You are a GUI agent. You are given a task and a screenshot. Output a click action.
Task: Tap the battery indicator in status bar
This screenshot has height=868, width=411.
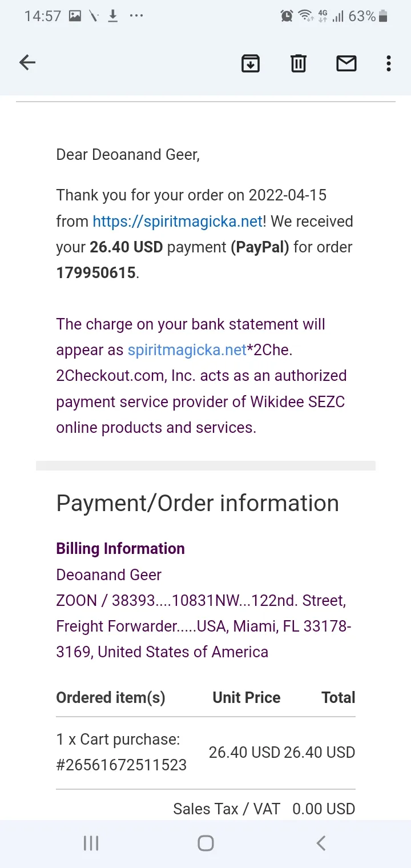click(x=383, y=16)
